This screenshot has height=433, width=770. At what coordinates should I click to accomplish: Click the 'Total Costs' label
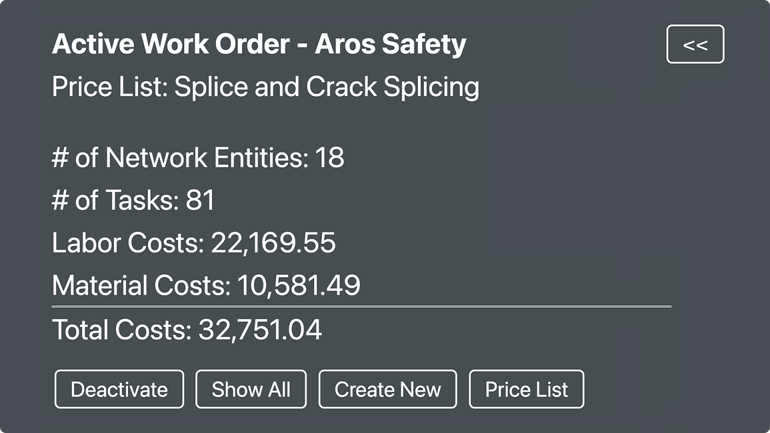(122, 329)
